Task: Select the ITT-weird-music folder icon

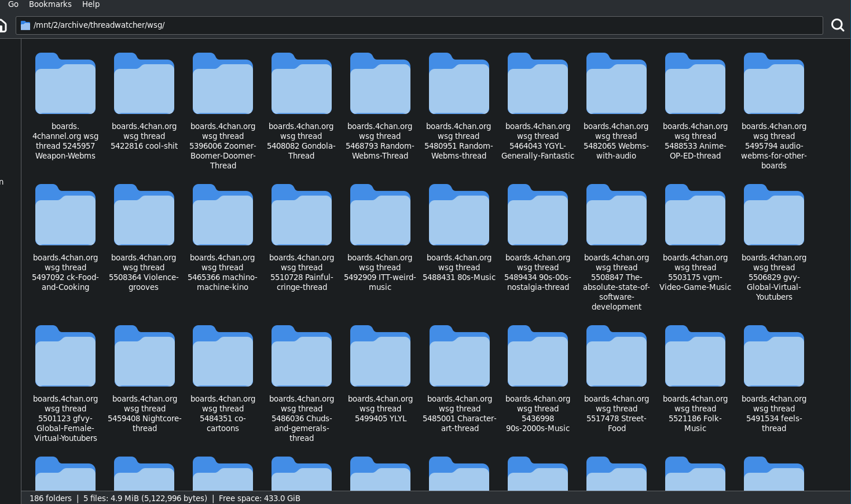Action: tap(380, 215)
